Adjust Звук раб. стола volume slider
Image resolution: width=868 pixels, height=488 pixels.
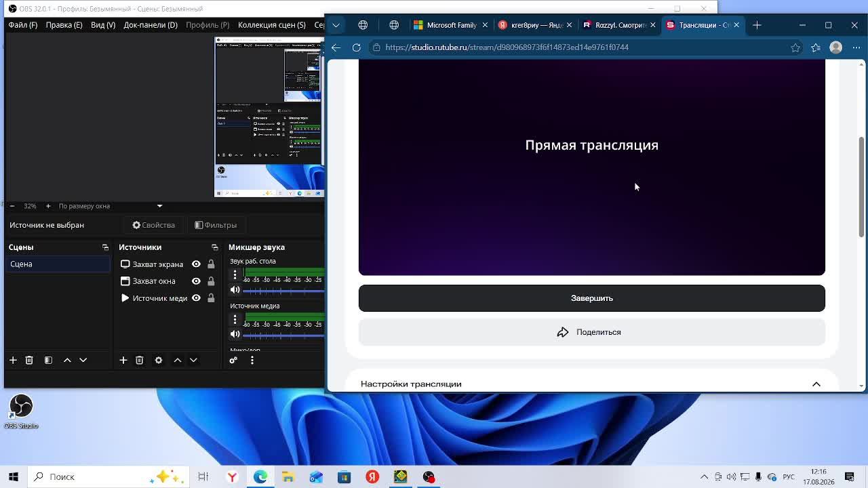tap(283, 291)
